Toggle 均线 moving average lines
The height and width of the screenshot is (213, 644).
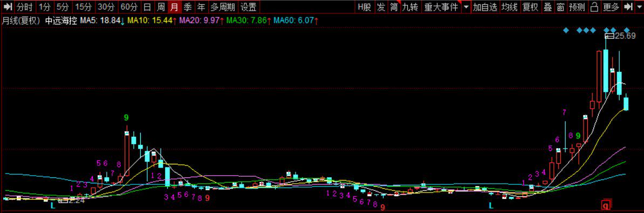pyautogui.click(x=509, y=7)
